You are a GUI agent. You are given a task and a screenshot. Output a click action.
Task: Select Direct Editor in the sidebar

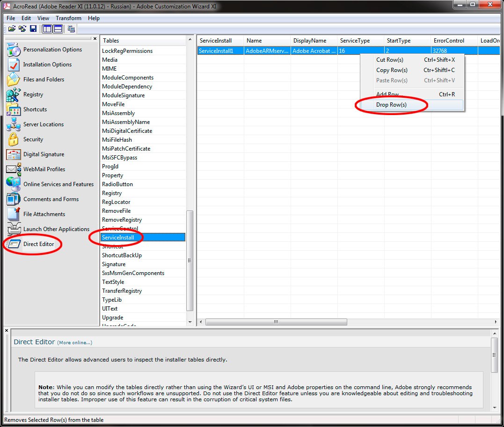(x=38, y=244)
